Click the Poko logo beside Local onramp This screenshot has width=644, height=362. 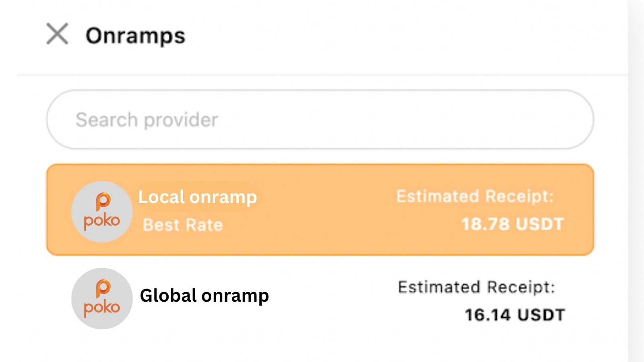pos(102,212)
